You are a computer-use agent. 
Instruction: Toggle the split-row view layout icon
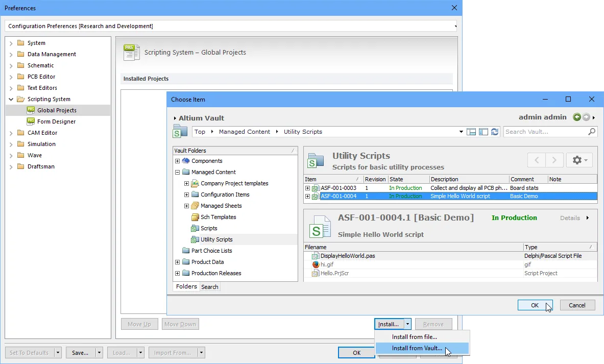(x=471, y=132)
